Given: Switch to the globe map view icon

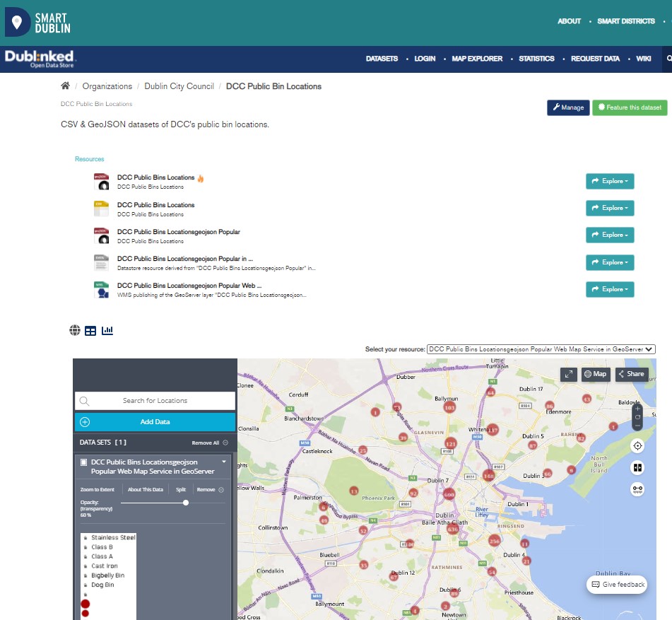Looking at the screenshot, I should click(x=75, y=330).
